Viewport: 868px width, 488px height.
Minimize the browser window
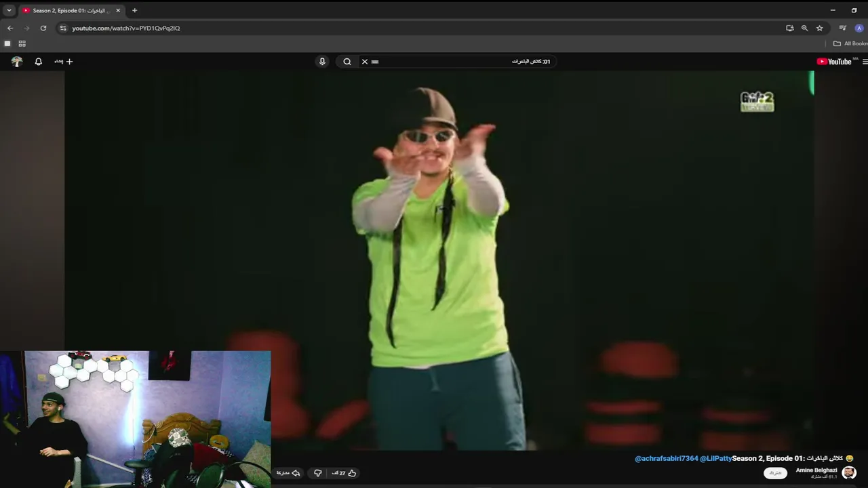tap(833, 10)
